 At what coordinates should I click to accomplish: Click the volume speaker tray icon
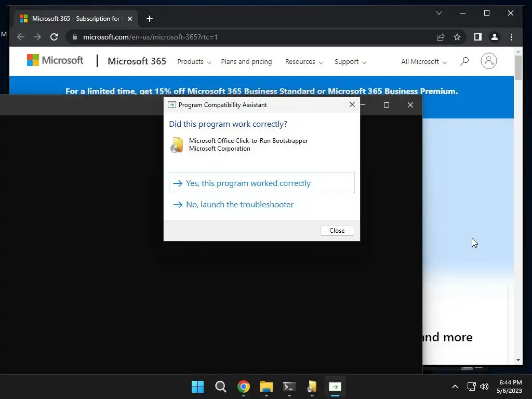pyautogui.click(x=484, y=387)
